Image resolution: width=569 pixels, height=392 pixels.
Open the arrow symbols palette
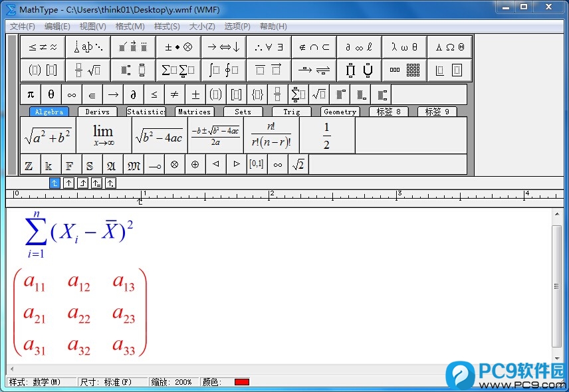point(223,47)
